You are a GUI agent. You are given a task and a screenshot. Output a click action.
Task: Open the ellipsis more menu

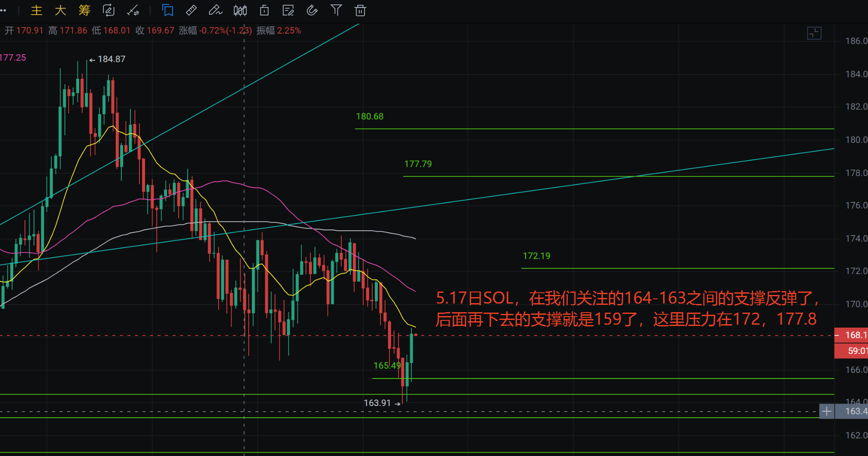tap(3, 10)
